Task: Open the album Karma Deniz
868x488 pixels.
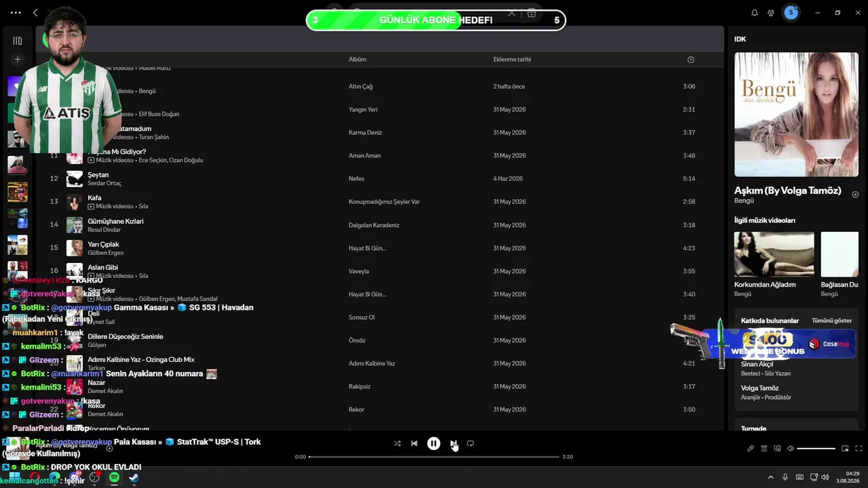Action: coord(366,133)
